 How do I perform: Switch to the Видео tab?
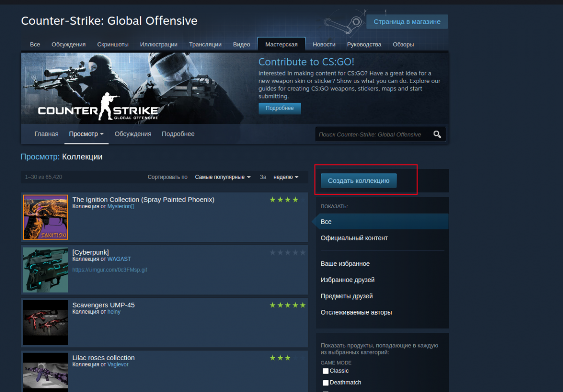click(x=242, y=45)
